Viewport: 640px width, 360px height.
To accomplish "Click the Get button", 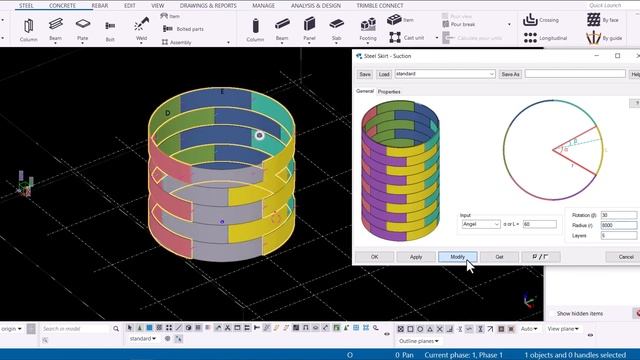I will coord(499,257).
